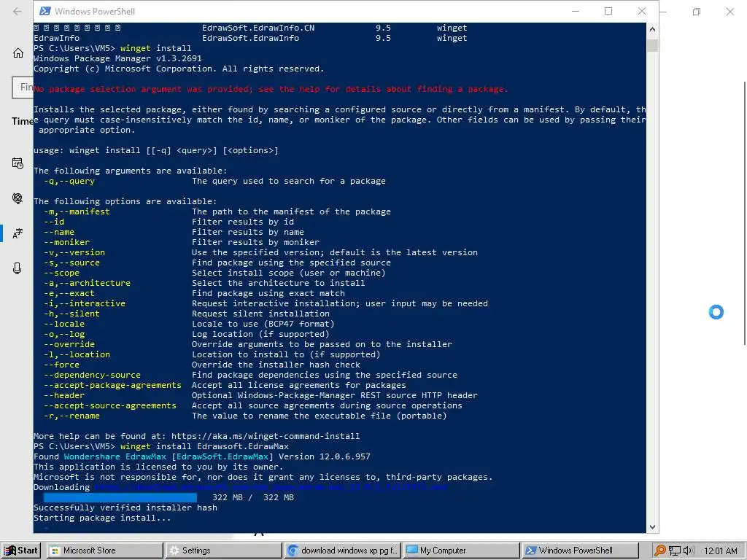Click the '-h,--silent' option text

(x=71, y=314)
